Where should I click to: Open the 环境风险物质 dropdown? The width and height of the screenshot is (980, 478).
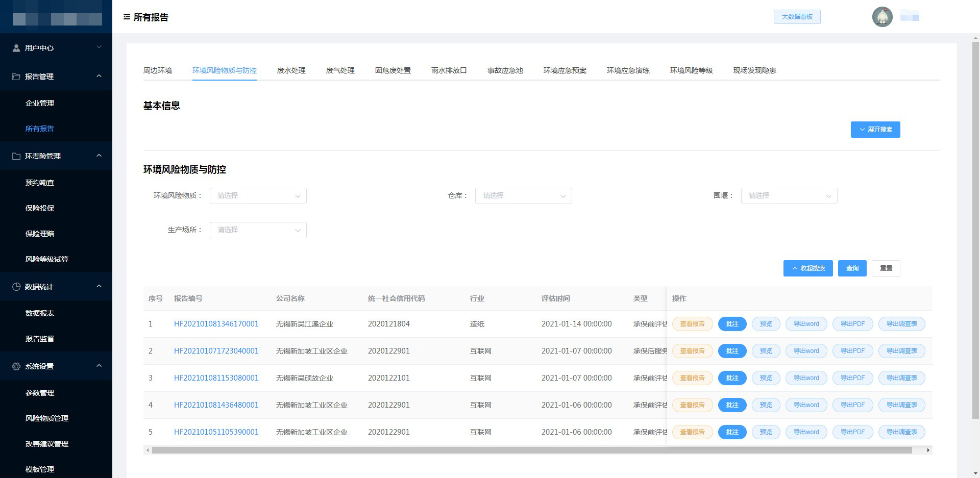pyautogui.click(x=258, y=196)
